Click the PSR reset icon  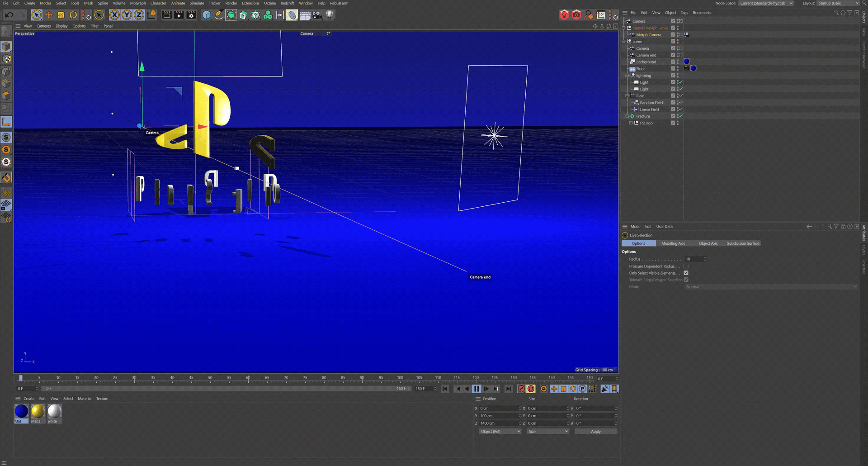click(86, 15)
